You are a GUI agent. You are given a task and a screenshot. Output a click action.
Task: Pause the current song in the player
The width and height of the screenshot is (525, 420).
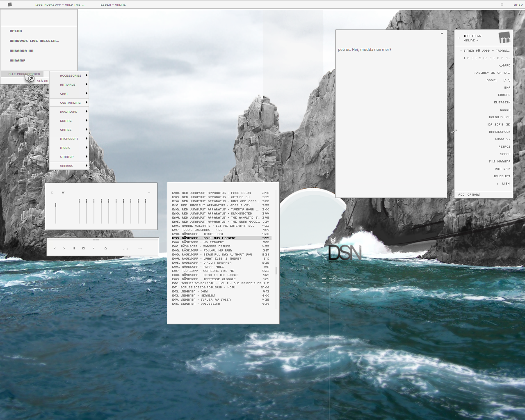(74, 248)
